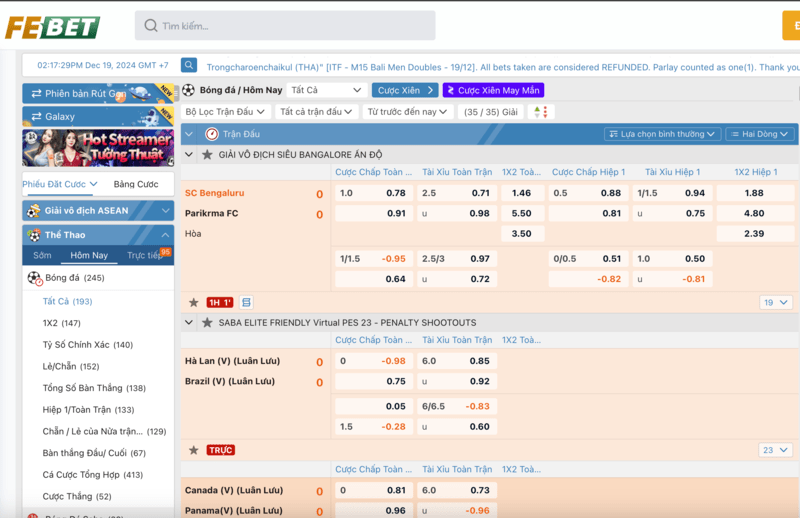
Task: Open Lựa chọn bình thường sorting dropdown
Action: coord(661,134)
